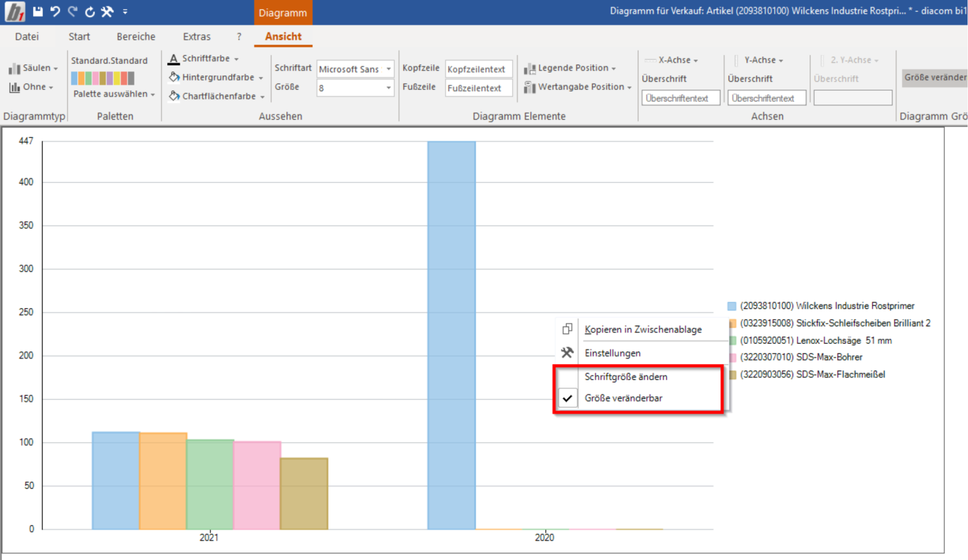Open the quick access toolbar customize arrow
Screen dimensions: 968x560
[125, 12]
